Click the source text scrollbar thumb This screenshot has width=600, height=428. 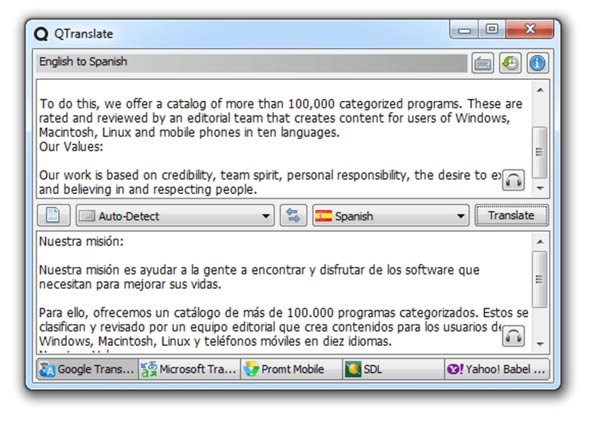coord(540,152)
